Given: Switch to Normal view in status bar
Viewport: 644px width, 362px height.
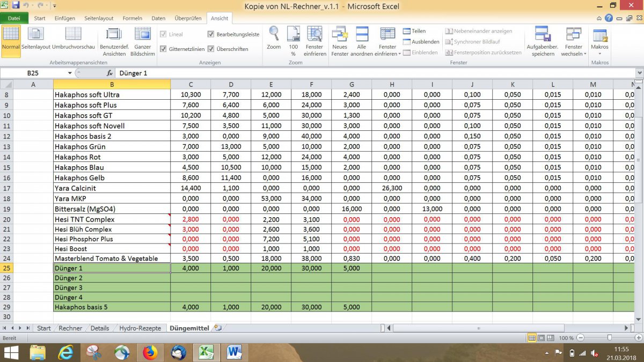Looking at the screenshot, I should coord(532,338).
